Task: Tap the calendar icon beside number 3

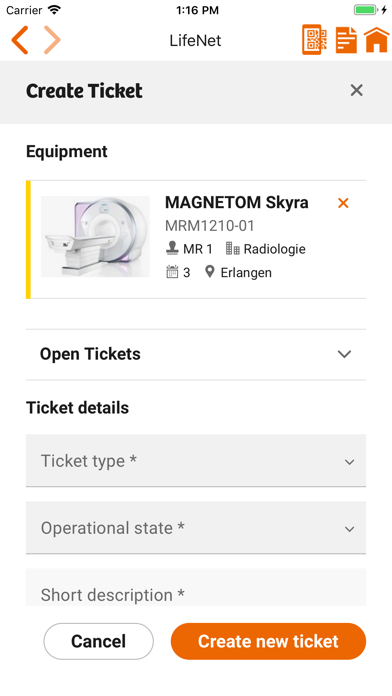Action: (x=172, y=272)
